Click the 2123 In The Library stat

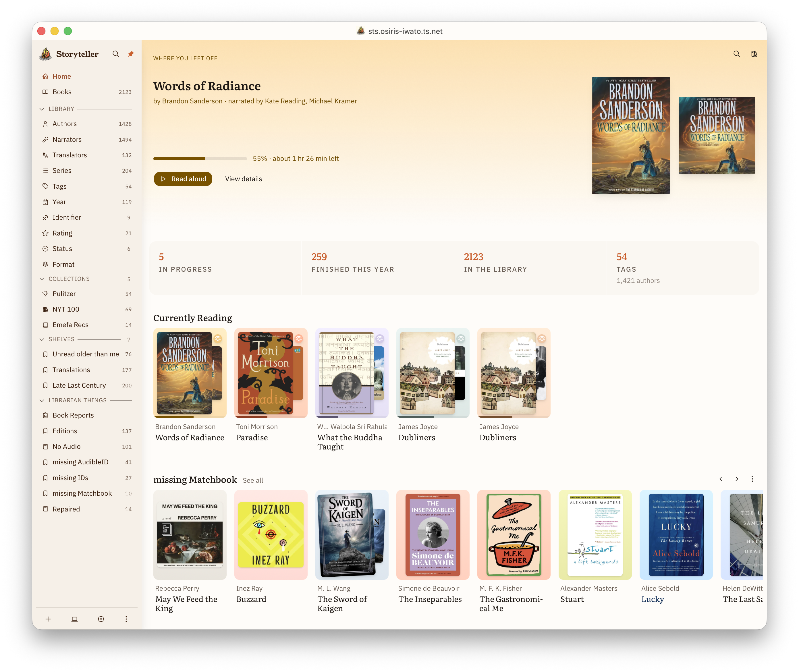pos(530,268)
